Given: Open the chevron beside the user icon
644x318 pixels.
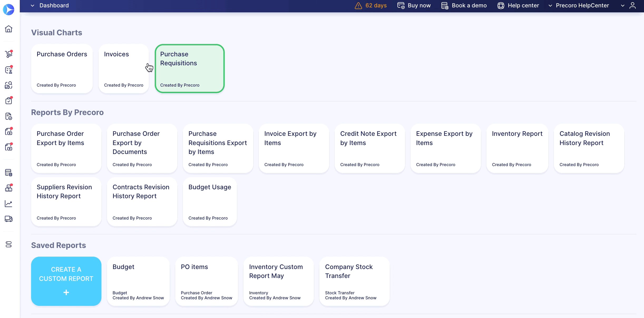Looking at the screenshot, I should click(x=623, y=6).
